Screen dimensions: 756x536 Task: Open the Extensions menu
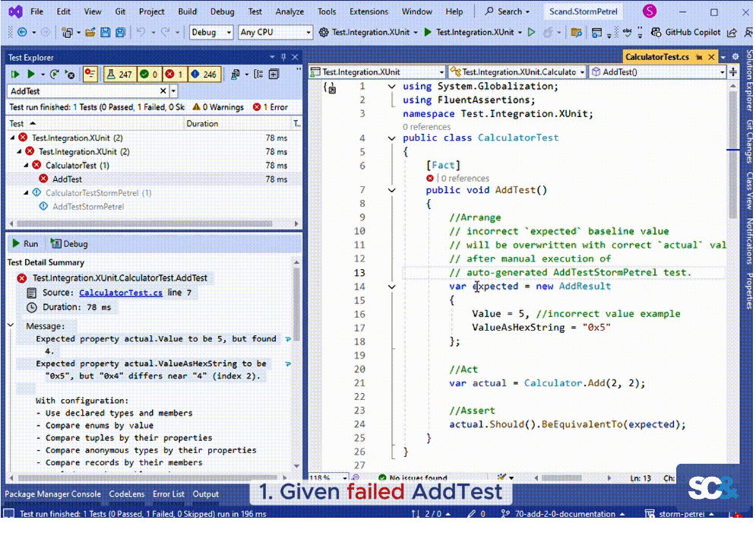369,11
